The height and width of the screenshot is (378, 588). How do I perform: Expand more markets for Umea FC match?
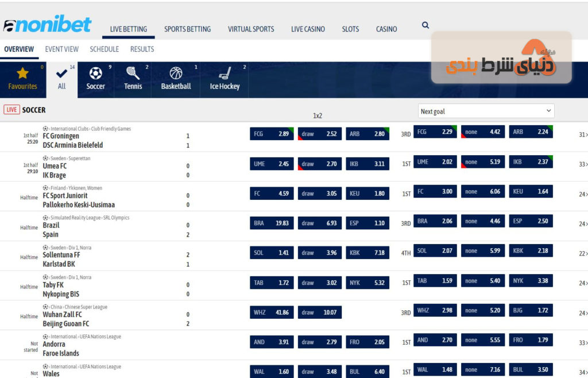(x=583, y=164)
